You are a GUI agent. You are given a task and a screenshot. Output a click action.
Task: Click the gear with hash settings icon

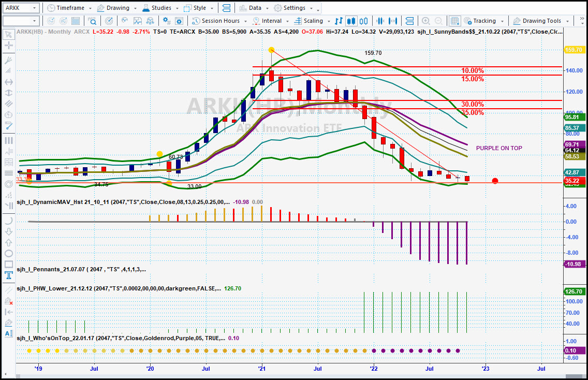coord(167,21)
